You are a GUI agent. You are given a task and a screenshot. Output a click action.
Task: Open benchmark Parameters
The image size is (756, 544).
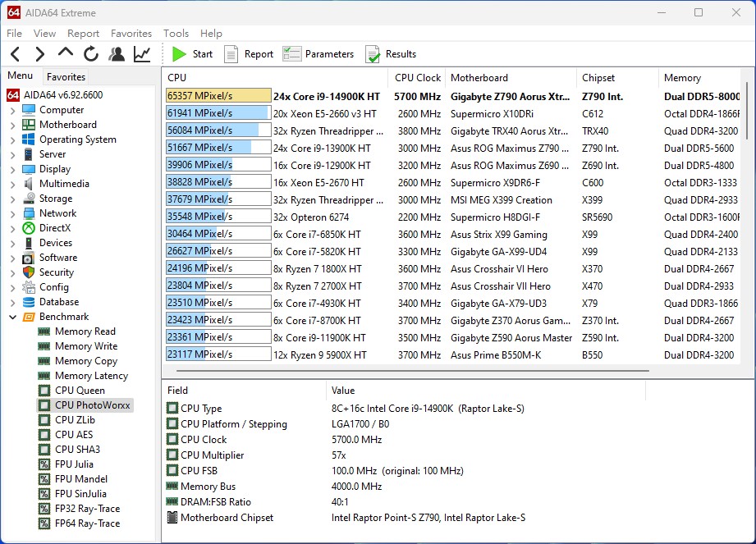pyautogui.click(x=319, y=54)
